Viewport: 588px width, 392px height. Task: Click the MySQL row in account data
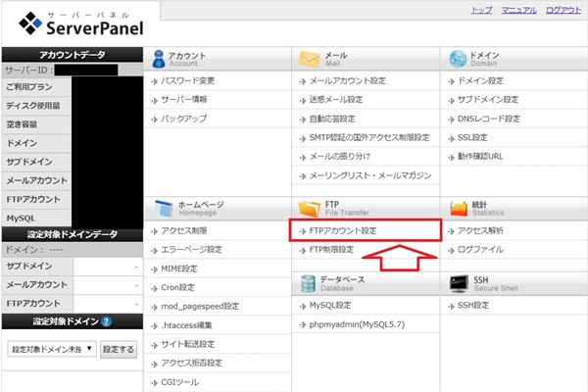21,219
